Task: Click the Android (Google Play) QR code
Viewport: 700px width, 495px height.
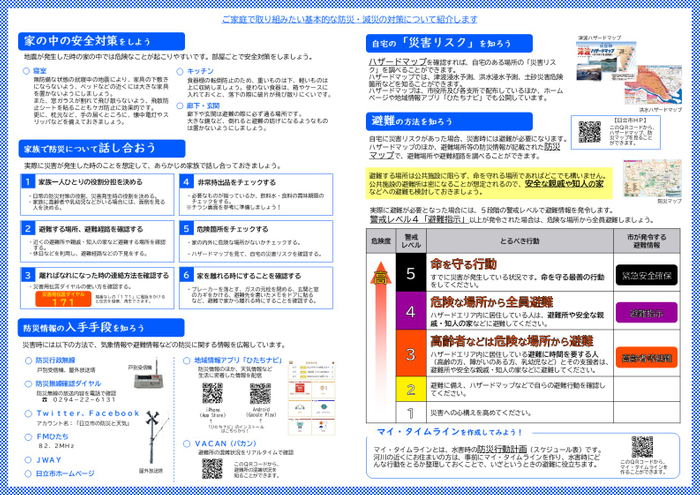Action: 260,393
